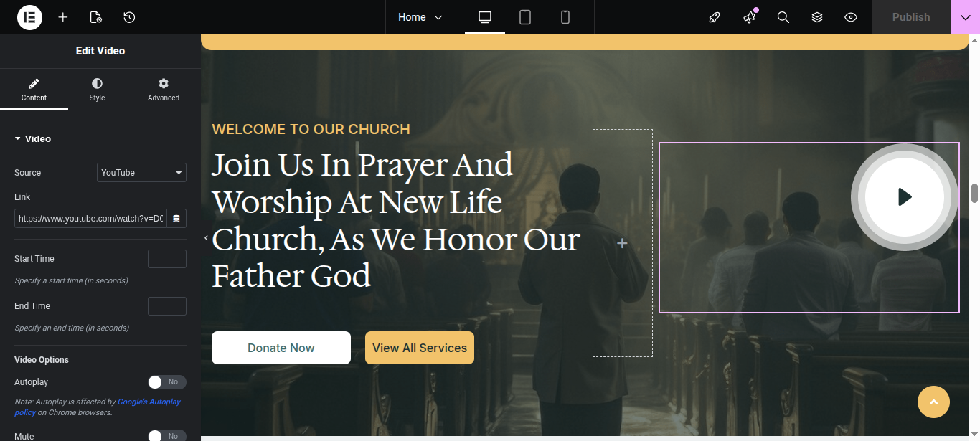Open Page Settings document icon
The height and width of the screenshot is (441, 980).
coord(96,17)
